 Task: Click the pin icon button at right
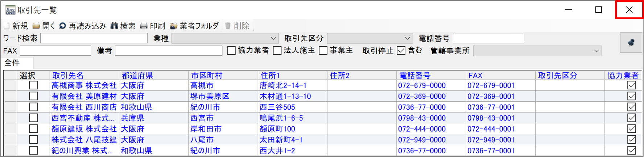coord(631,43)
